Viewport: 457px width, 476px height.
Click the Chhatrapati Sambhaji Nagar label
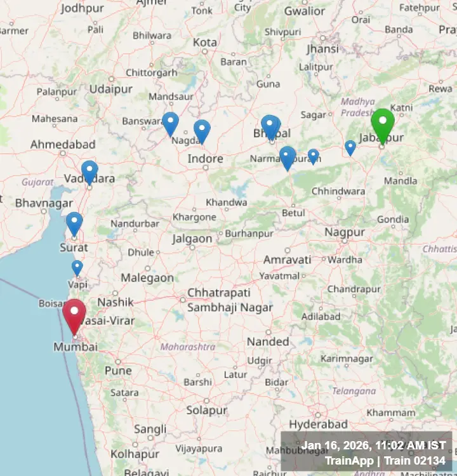[x=230, y=300]
